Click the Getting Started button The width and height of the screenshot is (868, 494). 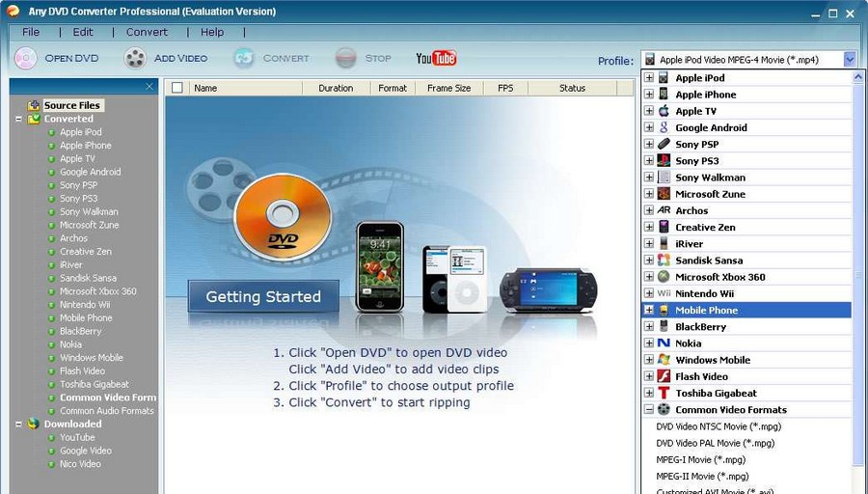(x=263, y=296)
